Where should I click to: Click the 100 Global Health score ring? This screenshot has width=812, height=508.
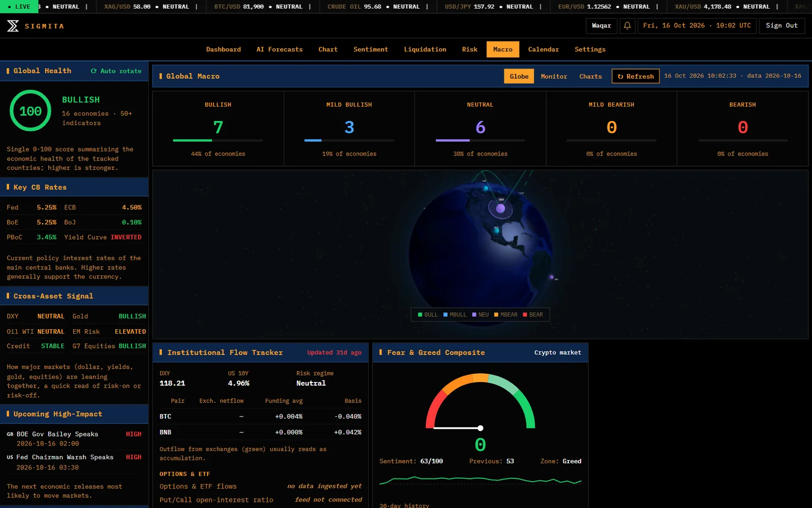pyautogui.click(x=30, y=111)
